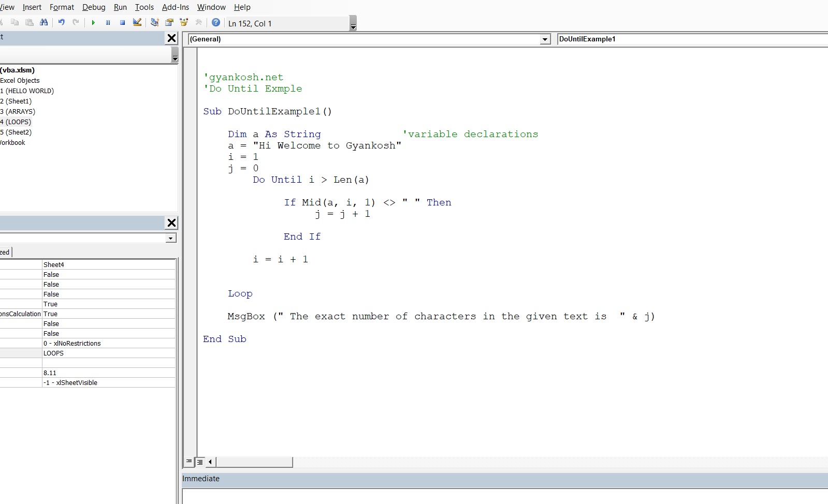Click the LOOPS name property value
This screenshot has height=504, width=828.
pos(109,353)
